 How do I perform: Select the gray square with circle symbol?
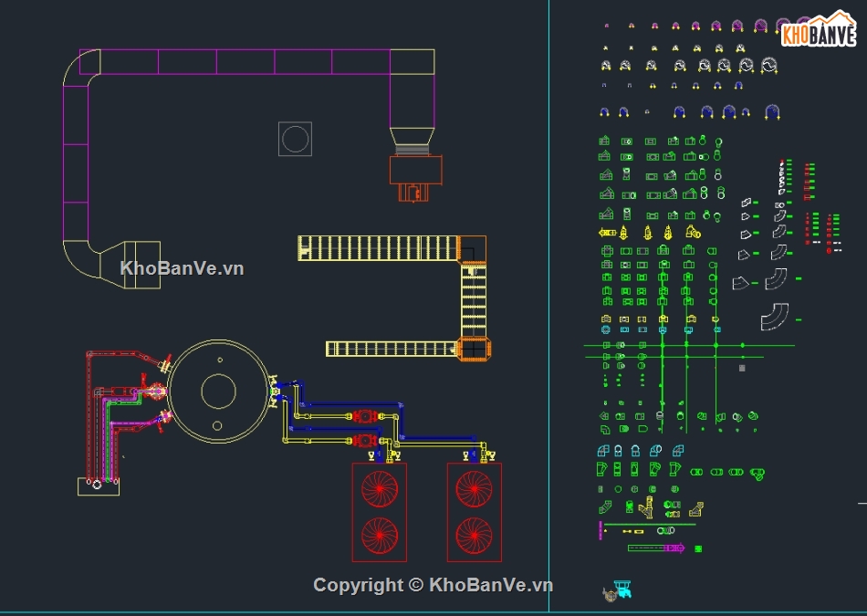pos(295,139)
